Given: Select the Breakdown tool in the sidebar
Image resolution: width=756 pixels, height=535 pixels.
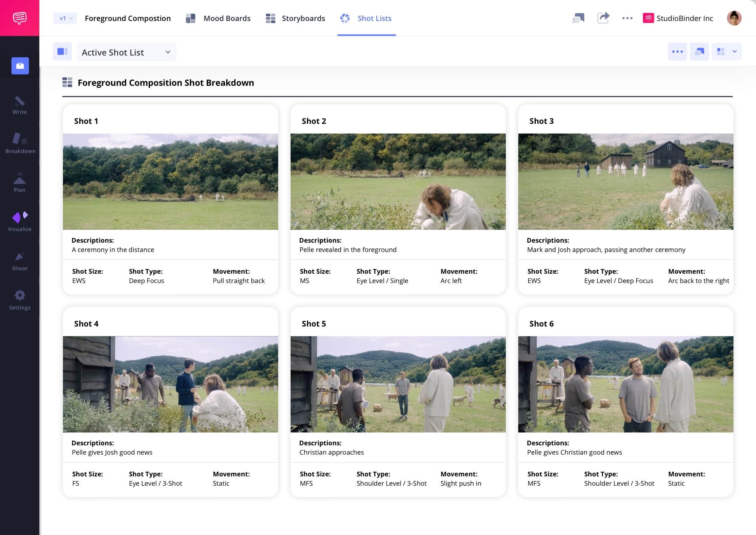Looking at the screenshot, I should (x=19, y=144).
